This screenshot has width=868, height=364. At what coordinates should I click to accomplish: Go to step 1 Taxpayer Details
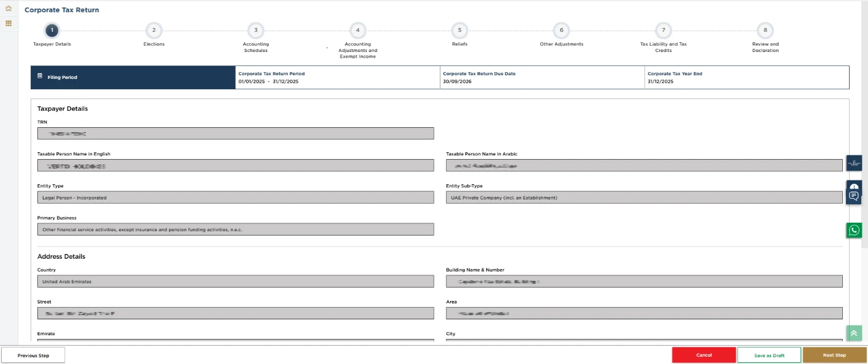click(x=52, y=30)
